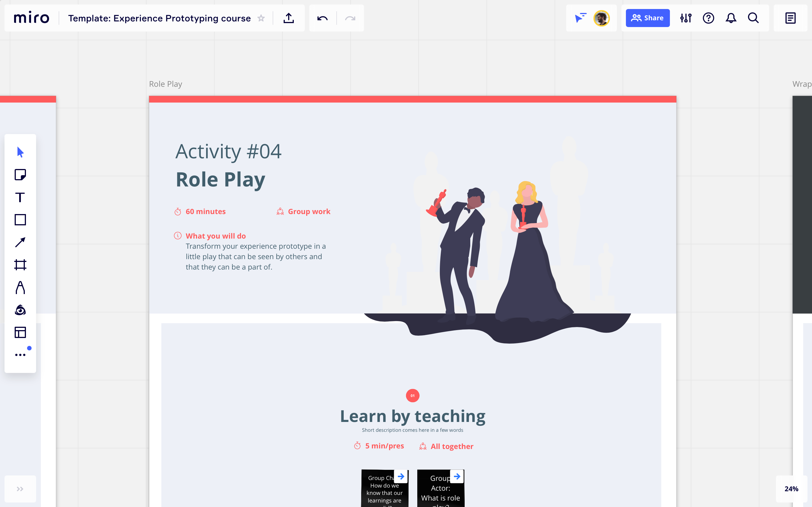This screenshot has width=812, height=507.
Task: Select the sticky note tool
Action: tap(20, 175)
